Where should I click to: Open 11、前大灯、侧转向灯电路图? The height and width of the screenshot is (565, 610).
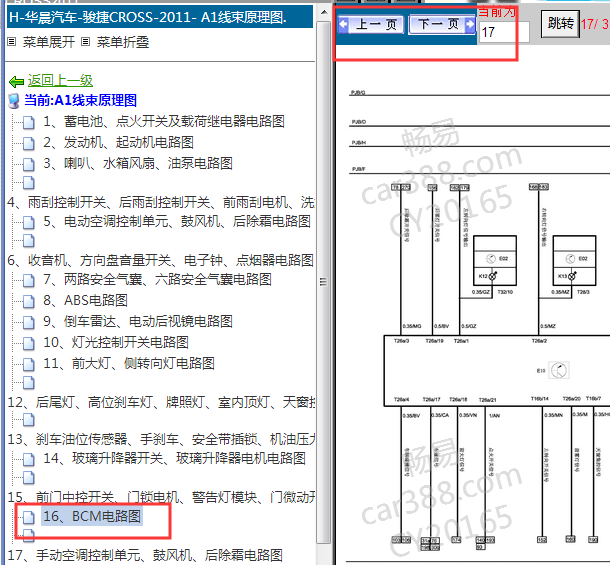tap(129, 363)
